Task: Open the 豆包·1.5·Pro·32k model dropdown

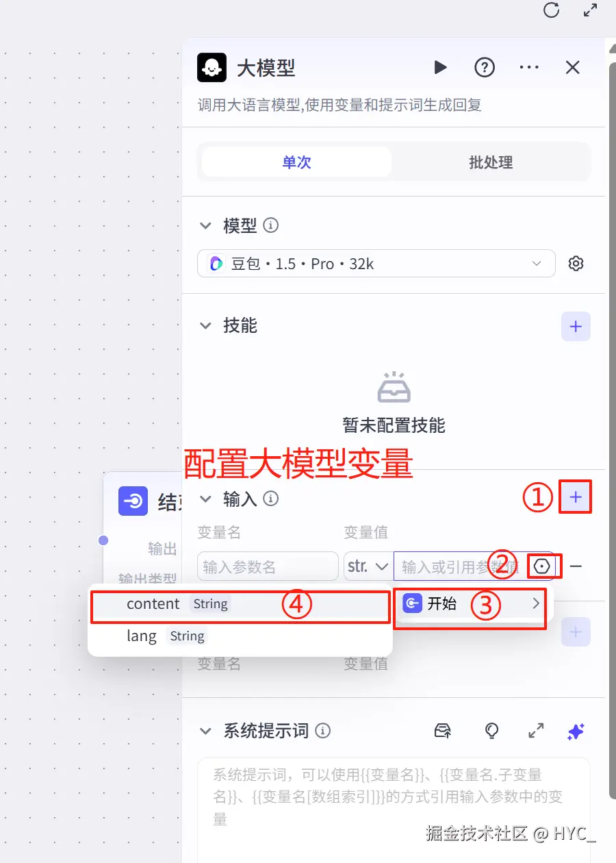Action: point(376,264)
